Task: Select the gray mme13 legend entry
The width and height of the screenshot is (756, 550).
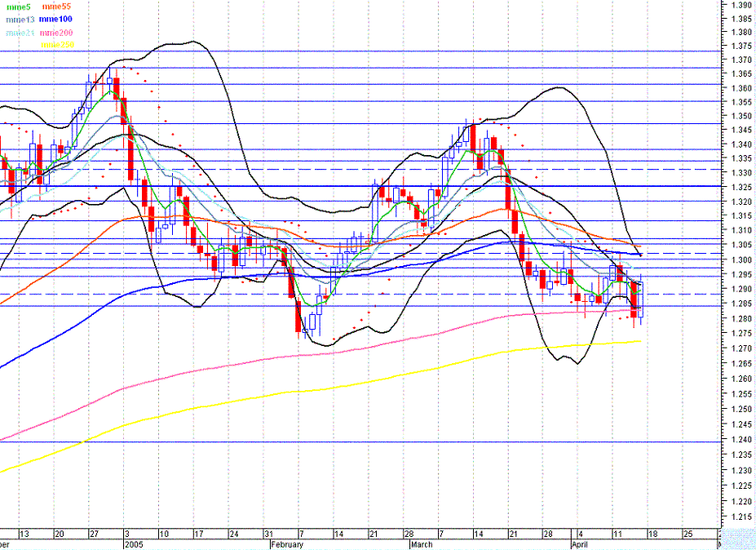Action: (x=20, y=18)
